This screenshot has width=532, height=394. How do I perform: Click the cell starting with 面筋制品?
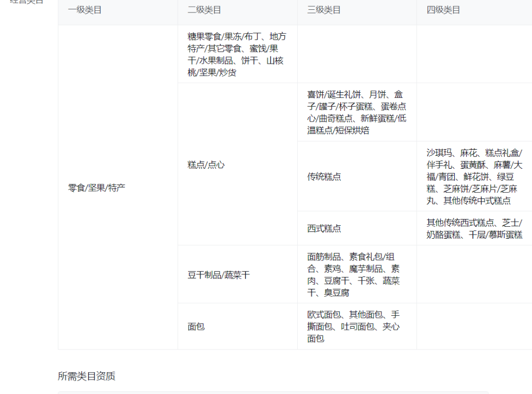(x=353, y=275)
